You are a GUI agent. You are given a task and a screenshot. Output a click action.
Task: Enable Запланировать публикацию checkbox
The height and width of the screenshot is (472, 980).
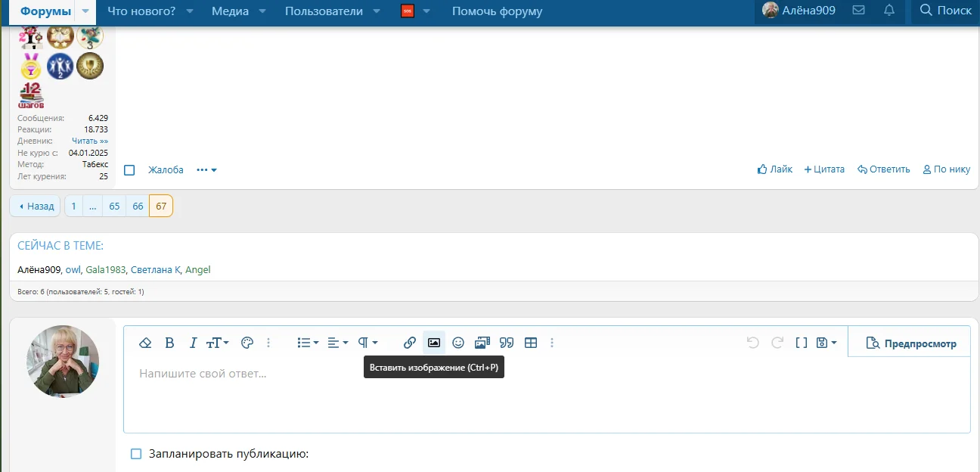click(136, 454)
